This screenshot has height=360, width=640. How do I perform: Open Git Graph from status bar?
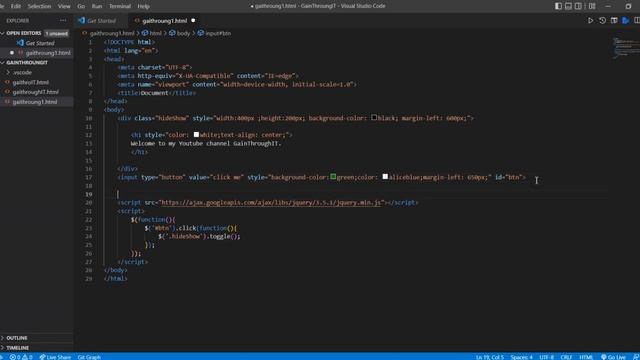coord(89,357)
